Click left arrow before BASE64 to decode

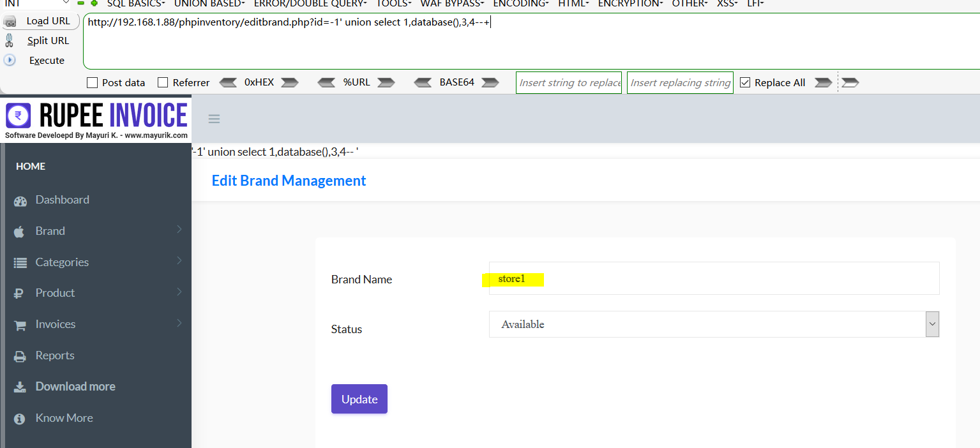[423, 82]
